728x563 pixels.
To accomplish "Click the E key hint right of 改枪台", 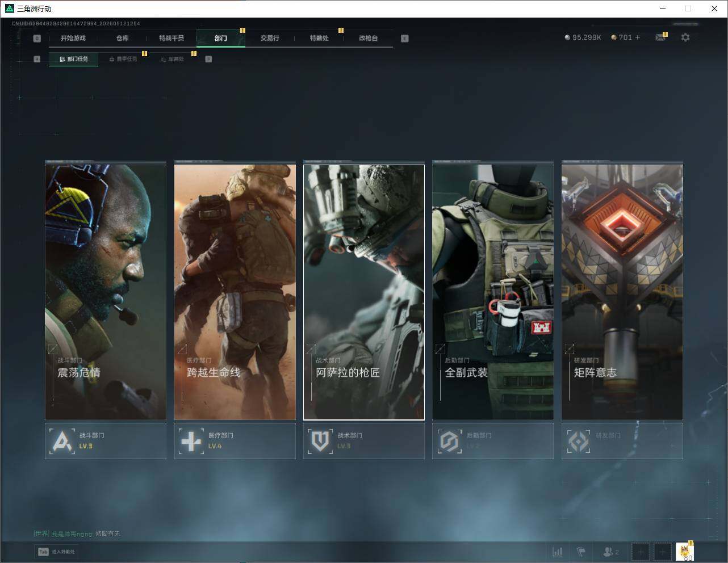I will (405, 39).
